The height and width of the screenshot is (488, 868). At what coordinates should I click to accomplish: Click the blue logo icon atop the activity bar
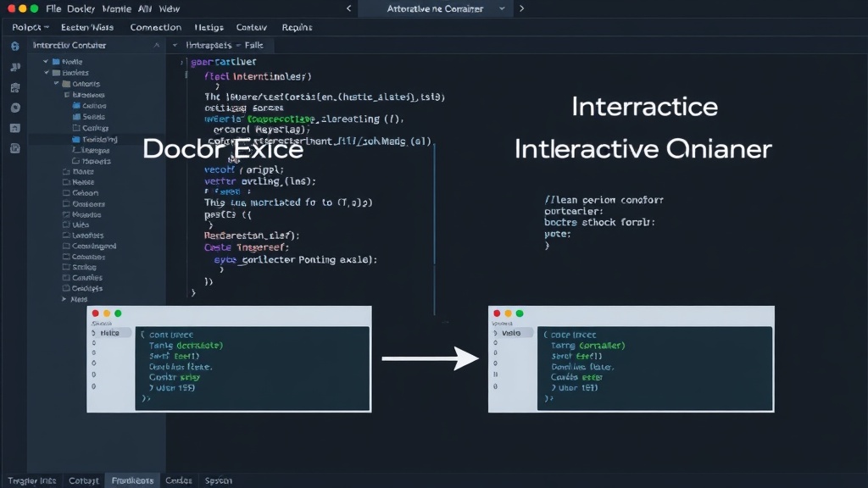(x=15, y=46)
